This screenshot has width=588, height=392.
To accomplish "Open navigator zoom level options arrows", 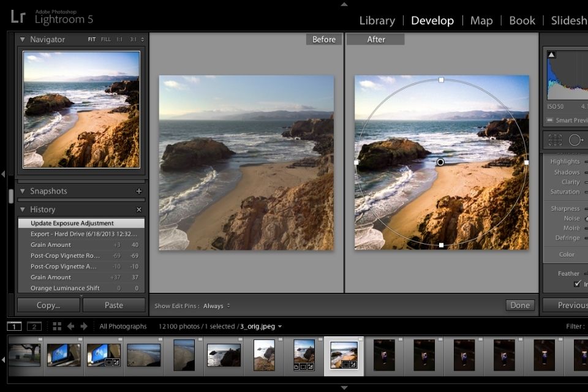I will pyautogui.click(x=143, y=39).
